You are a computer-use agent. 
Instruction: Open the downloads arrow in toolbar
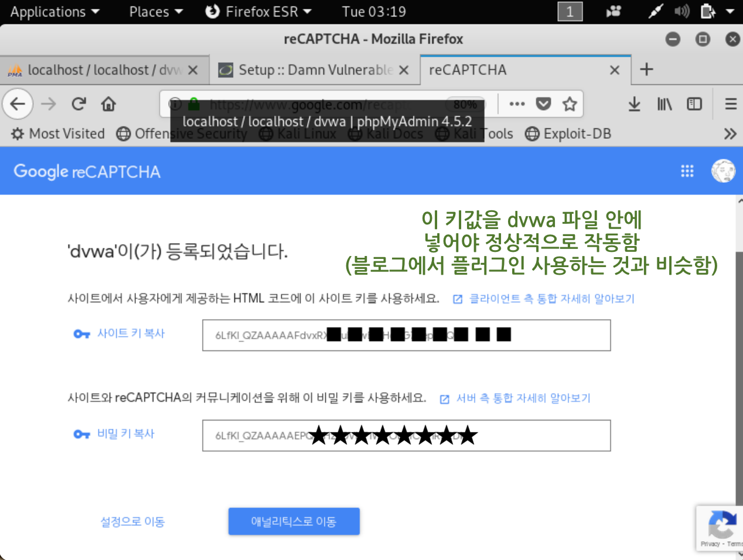(x=634, y=104)
